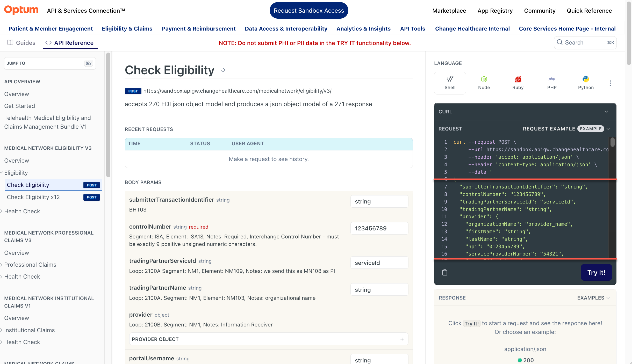
Task: Click the sandbox eligibility endpoint URL
Action: click(x=237, y=91)
